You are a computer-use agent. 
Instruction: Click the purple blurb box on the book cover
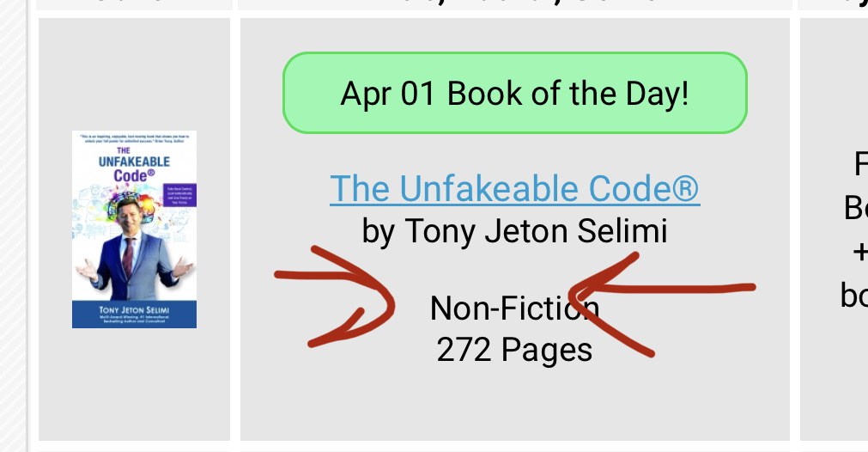click(180, 196)
